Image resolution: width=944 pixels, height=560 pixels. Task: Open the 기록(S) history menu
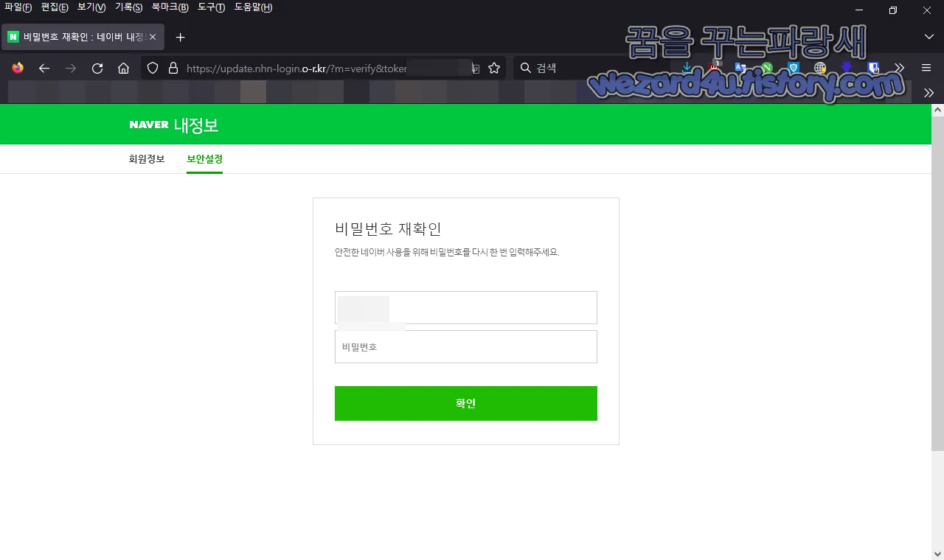[x=128, y=7]
